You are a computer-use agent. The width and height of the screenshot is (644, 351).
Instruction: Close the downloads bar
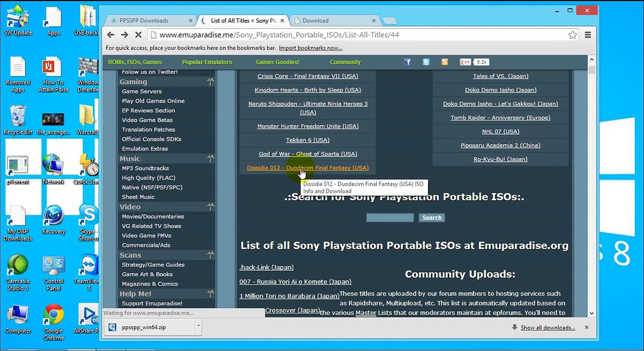point(586,327)
